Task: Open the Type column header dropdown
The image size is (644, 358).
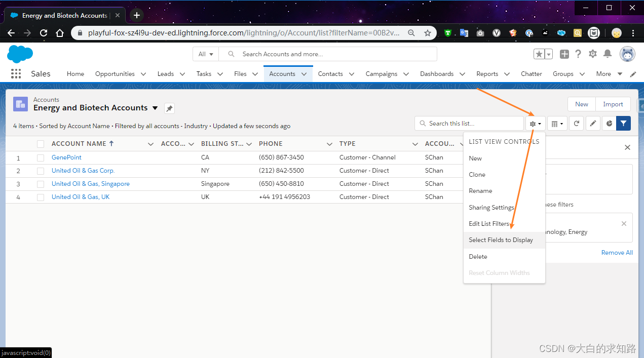Action: (x=415, y=143)
